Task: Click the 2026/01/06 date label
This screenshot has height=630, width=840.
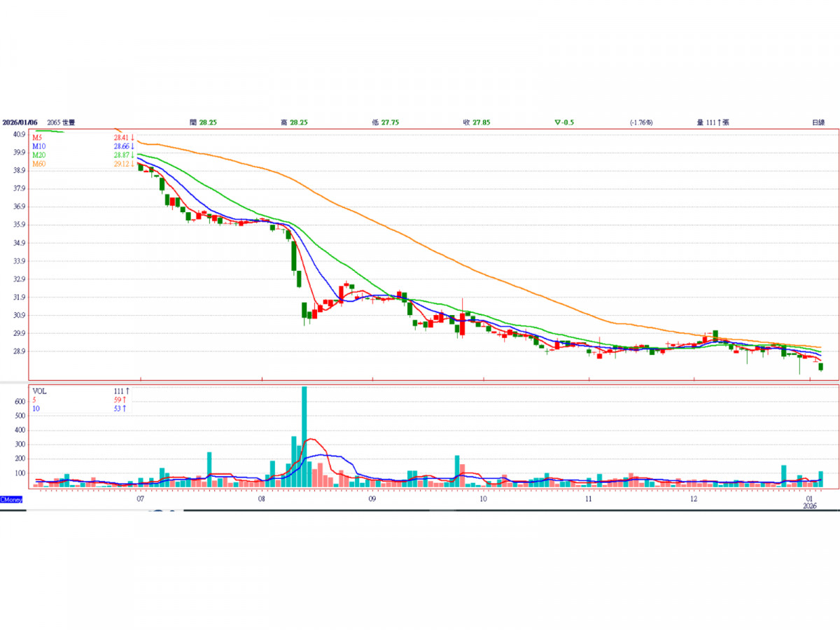Action: click(x=20, y=122)
